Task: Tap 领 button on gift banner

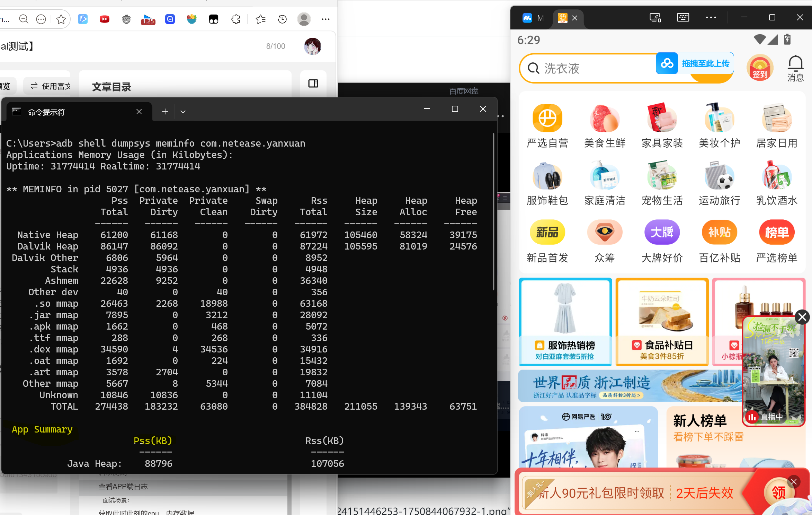Action: tap(779, 492)
